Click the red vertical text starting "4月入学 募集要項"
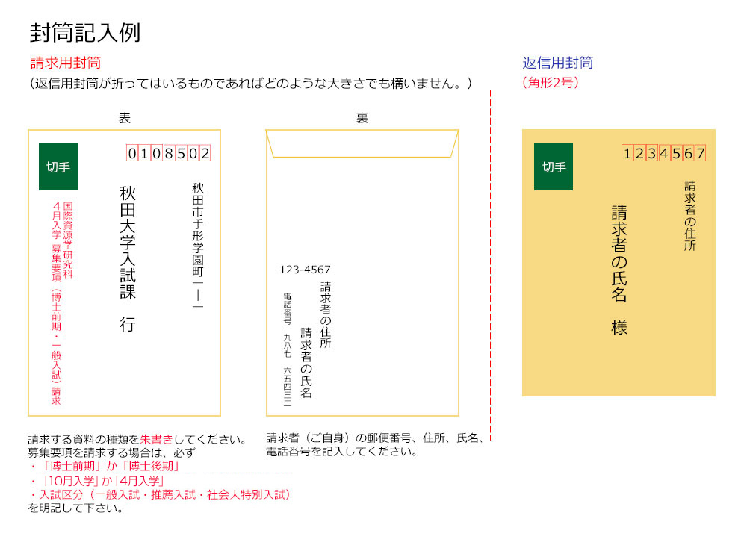The width and height of the screenshot is (747, 560). click(x=56, y=303)
